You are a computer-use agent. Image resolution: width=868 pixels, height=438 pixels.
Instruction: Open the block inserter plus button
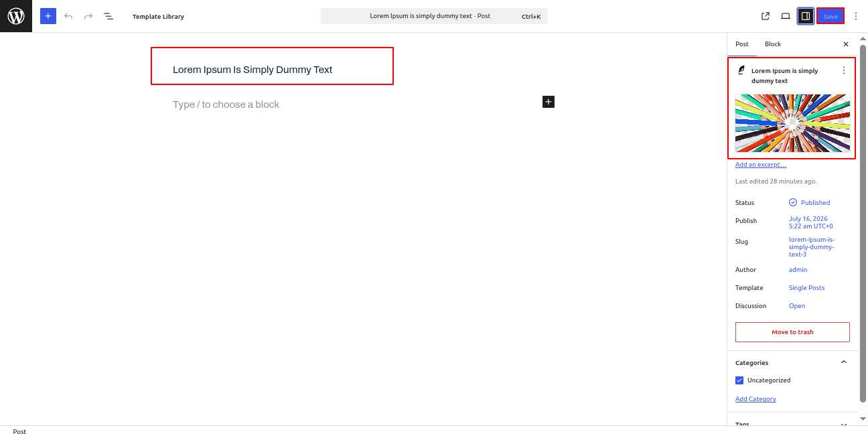pos(48,16)
